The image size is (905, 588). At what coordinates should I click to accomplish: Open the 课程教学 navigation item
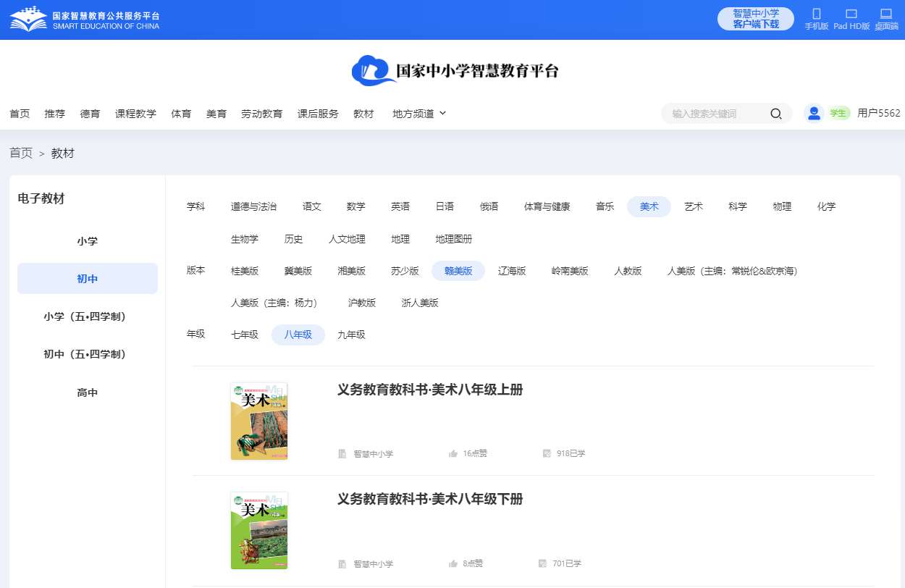point(135,114)
